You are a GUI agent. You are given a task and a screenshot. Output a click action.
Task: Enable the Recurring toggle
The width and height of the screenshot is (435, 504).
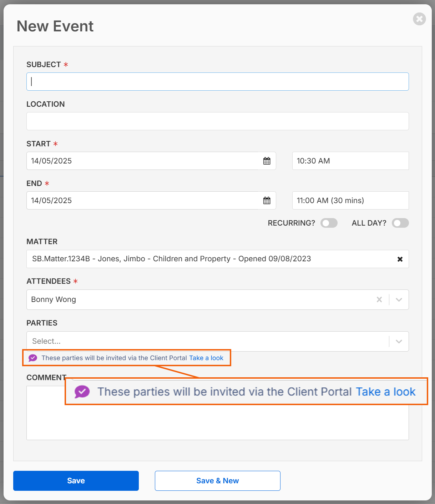329,223
